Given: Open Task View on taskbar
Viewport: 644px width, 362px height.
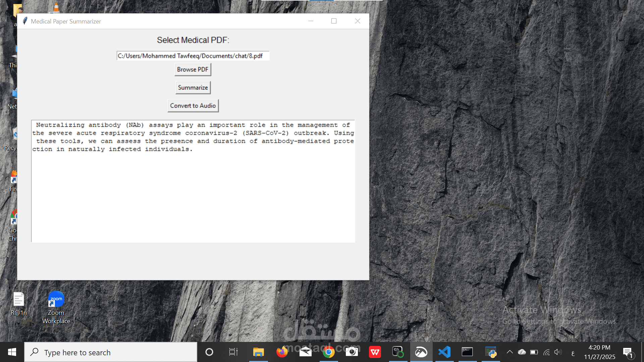Looking at the screenshot, I should [233, 352].
